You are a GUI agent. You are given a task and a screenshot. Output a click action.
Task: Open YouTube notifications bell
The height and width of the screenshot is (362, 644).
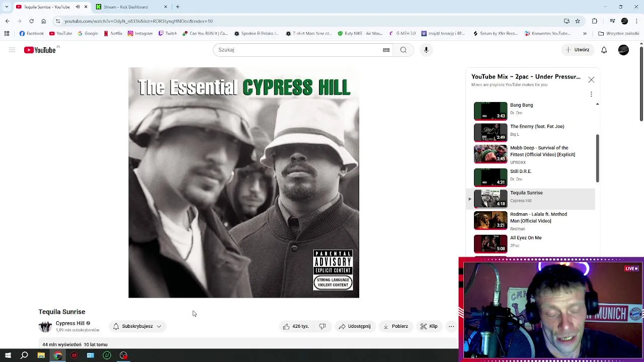pos(604,50)
